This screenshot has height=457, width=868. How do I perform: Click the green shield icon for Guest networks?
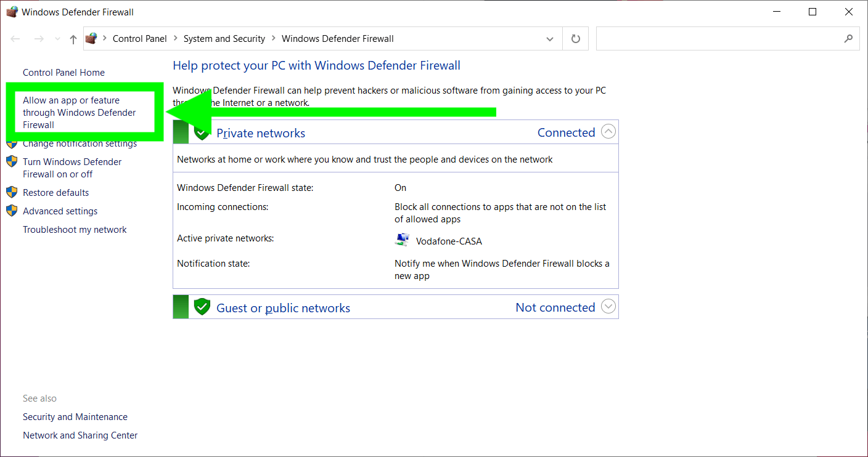202,306
